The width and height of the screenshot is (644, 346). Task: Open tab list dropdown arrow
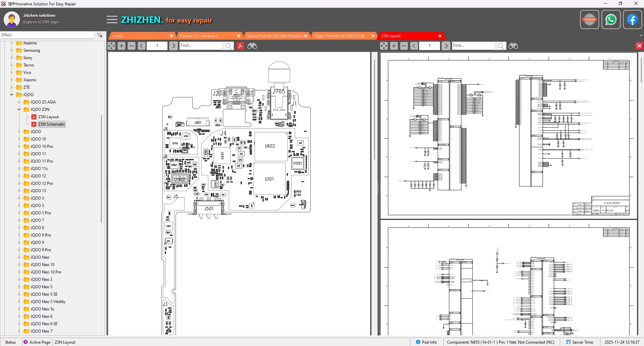(641, 36)
